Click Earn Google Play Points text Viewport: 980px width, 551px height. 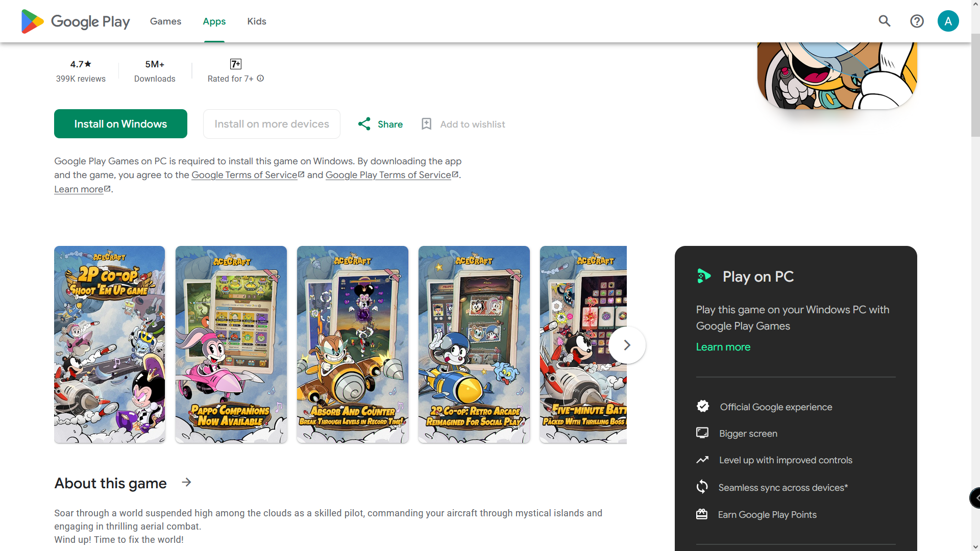click(x=767, y=515)
